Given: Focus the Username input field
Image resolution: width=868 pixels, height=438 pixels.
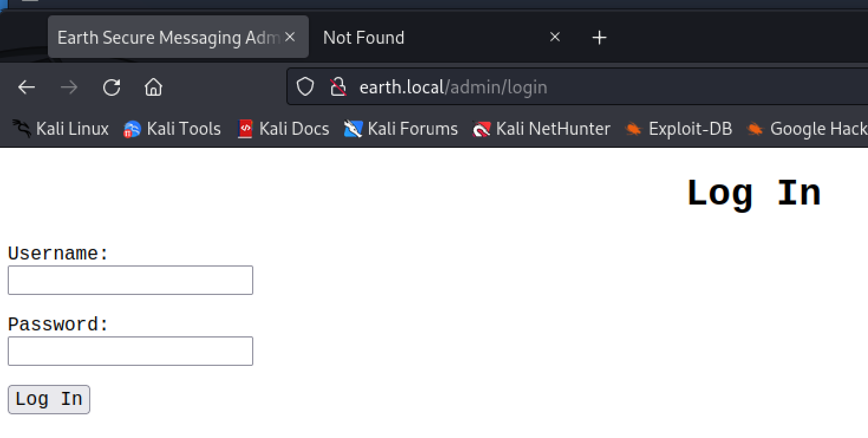Looking at the screenshot, I should pos(130,280).
